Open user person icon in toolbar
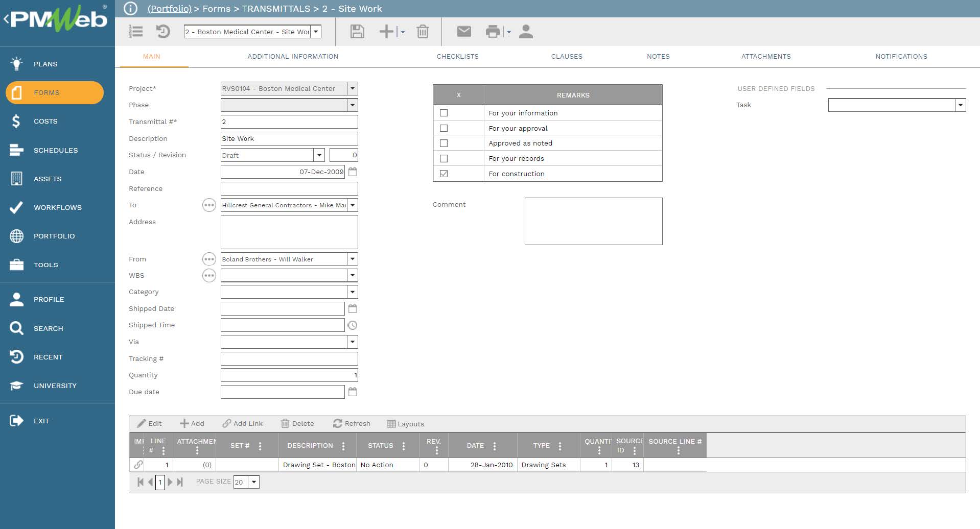980x529 pixels. coord(526,32)
